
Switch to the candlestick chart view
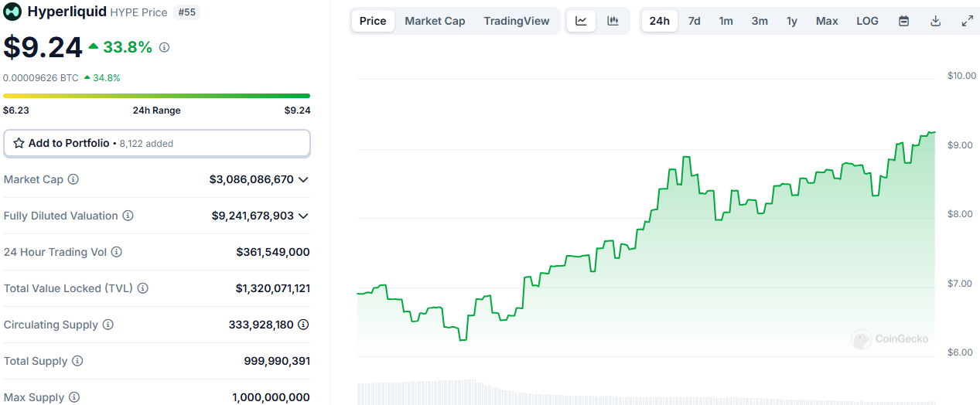point(613,21)
